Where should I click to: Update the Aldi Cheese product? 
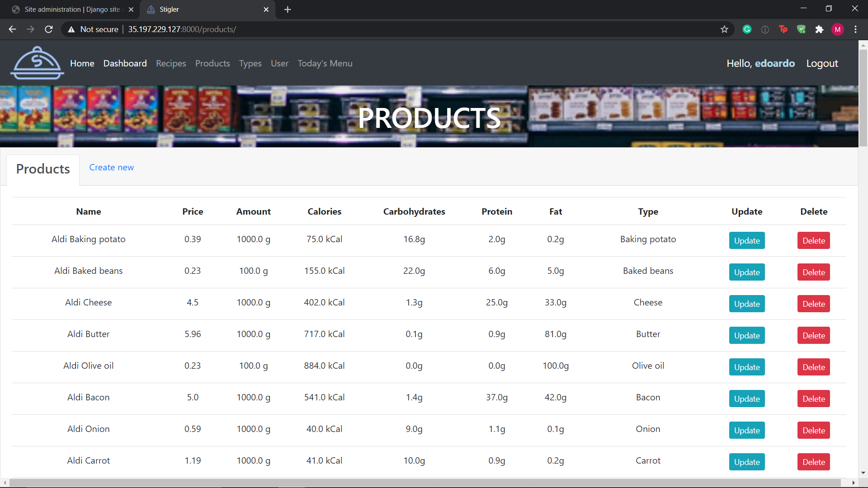pyautogui.click(x=746, y=304)
